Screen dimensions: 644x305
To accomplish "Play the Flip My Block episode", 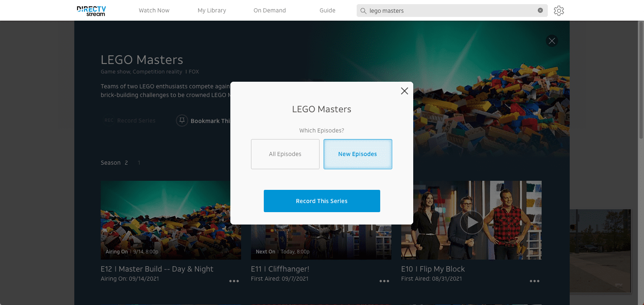I will pos(471,222).
